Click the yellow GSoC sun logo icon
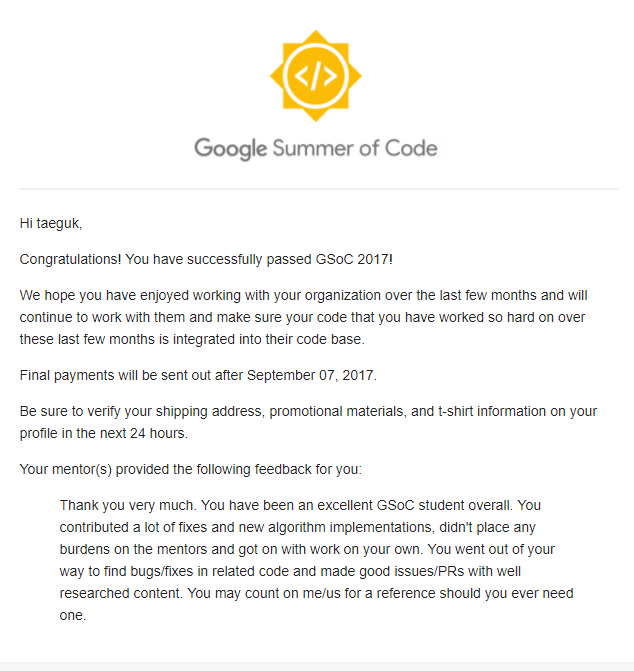Image resolution: width=634 pixels, height=671 pixels. click(x=316, y=76)
